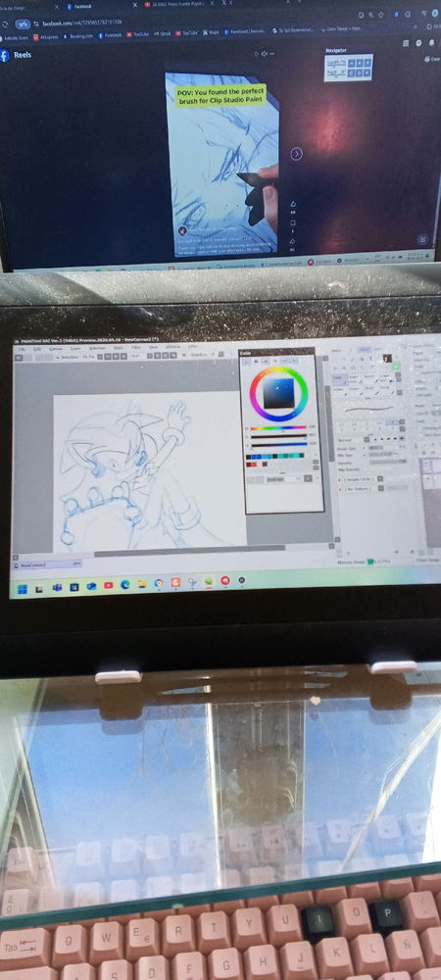Adjust the blue Value slider in color panel
Viewport: 441px width, 980px height.
click(x=278, y=444)
